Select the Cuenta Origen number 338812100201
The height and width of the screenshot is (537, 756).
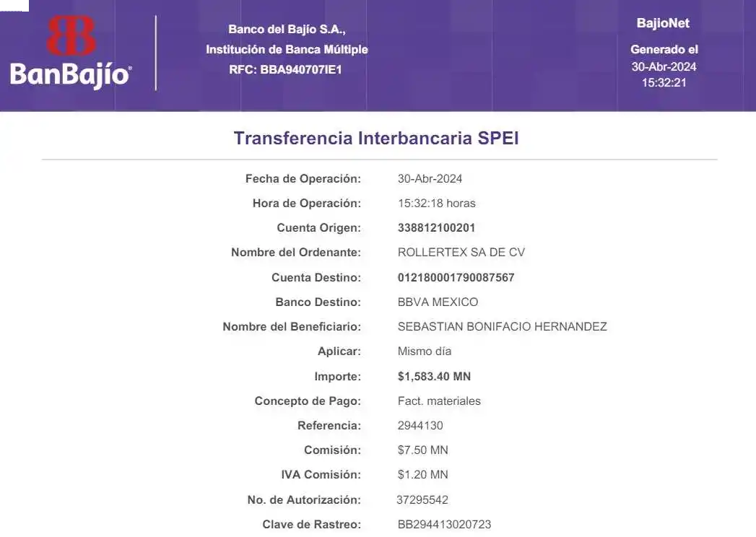(436, 228)
